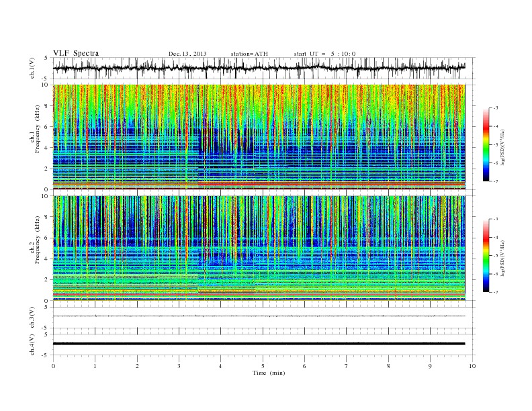This screenshot has width=532, height=411.
Task: Click time-axis tick label "3" at the bottom
Action: pos(179,366)
